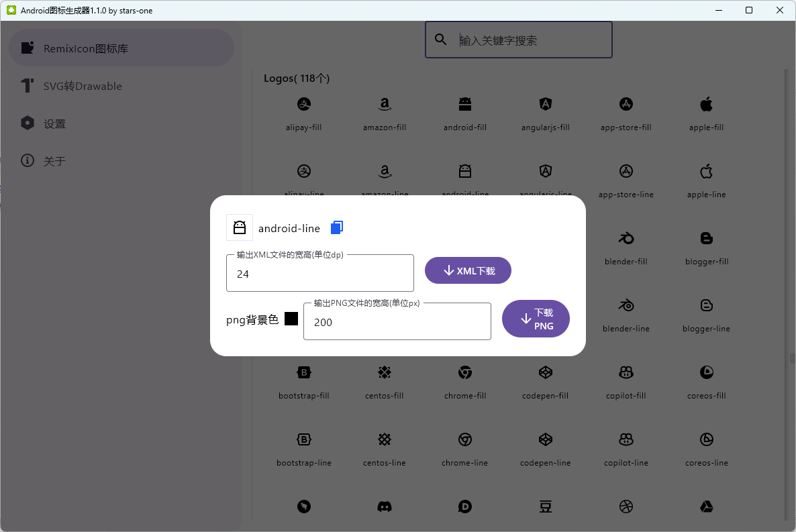Choose the app-store-line icon

(x=626, y=171)
